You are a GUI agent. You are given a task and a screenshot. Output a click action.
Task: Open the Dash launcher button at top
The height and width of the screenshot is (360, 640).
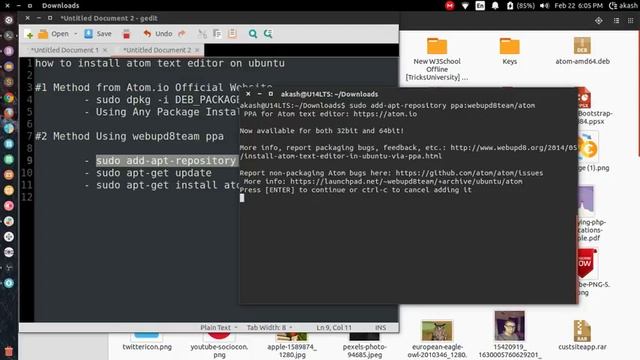[9, 20]
